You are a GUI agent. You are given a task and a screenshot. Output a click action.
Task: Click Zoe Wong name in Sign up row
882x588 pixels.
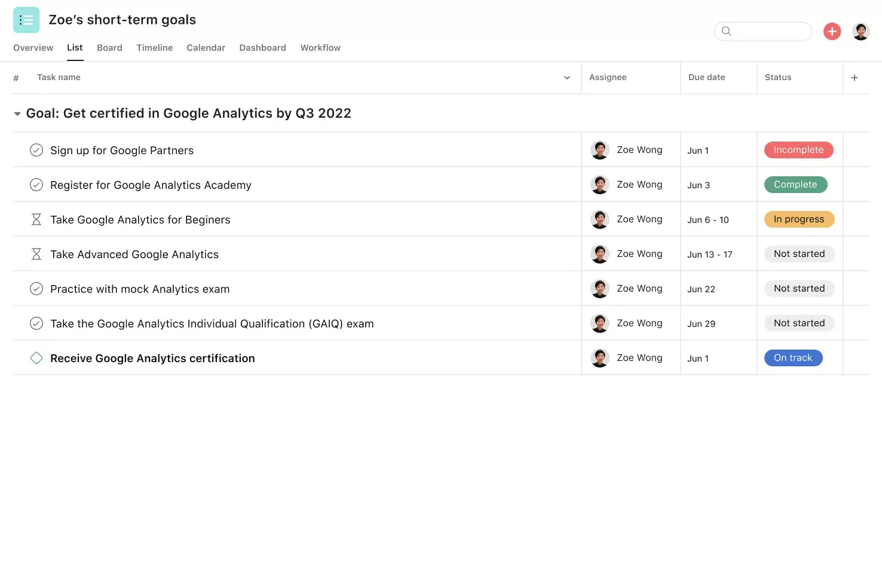click(x=639, y=150)
